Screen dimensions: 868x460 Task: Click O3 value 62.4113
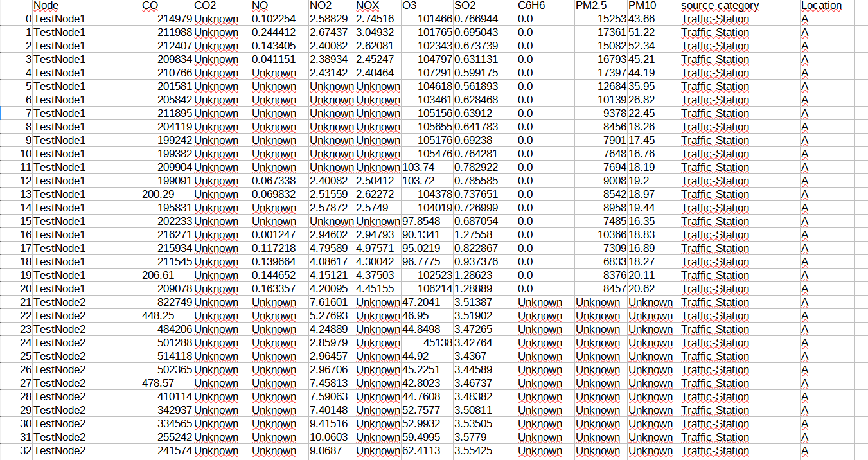tap(427, 451)
